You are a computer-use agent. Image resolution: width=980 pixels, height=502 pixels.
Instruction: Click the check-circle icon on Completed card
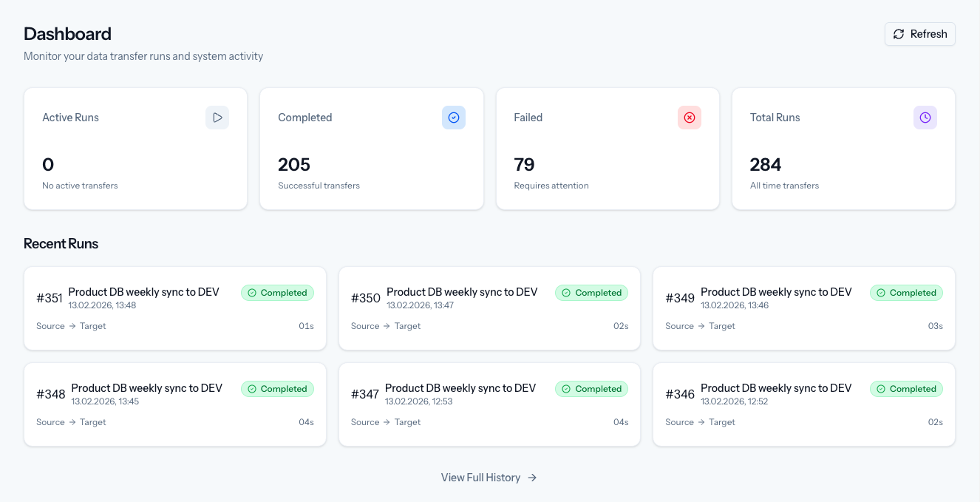point(454,118)
